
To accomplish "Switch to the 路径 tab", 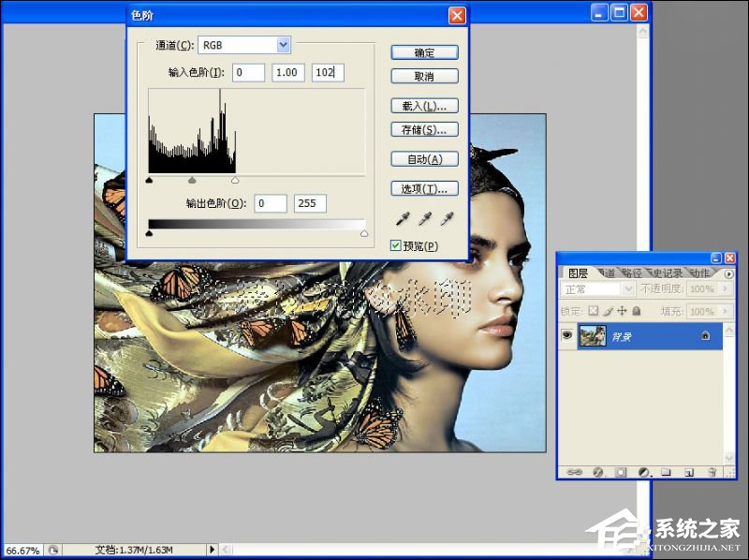I will click(x=636, y=273).
